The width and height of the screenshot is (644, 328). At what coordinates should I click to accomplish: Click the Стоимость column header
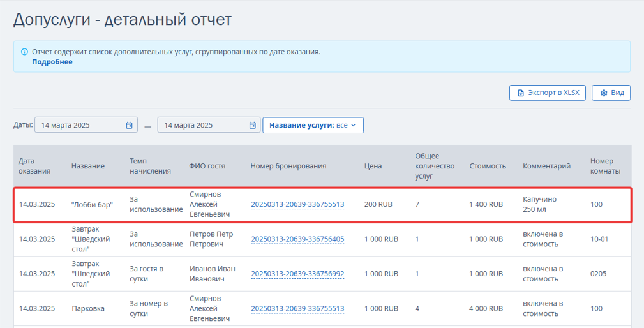[488, 166]
